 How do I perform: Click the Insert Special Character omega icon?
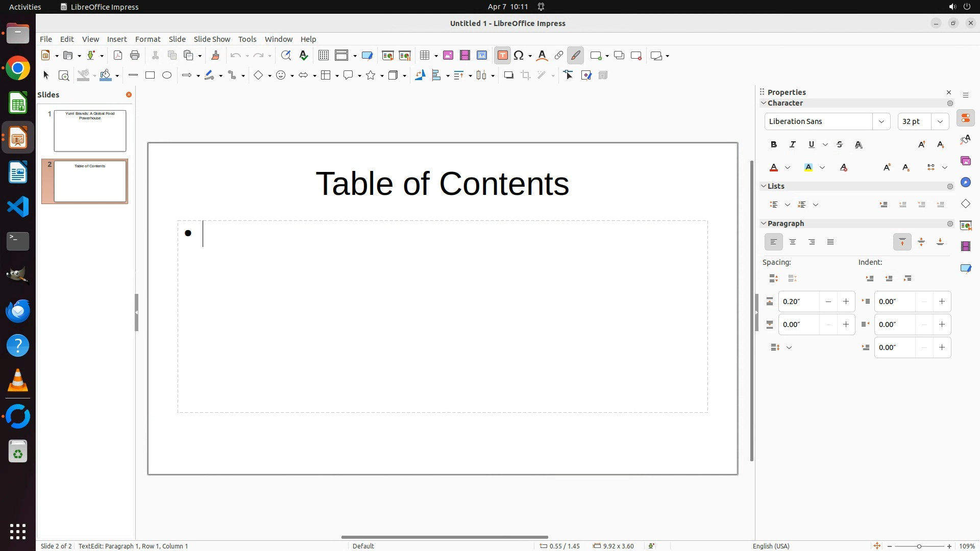(519, 56)
